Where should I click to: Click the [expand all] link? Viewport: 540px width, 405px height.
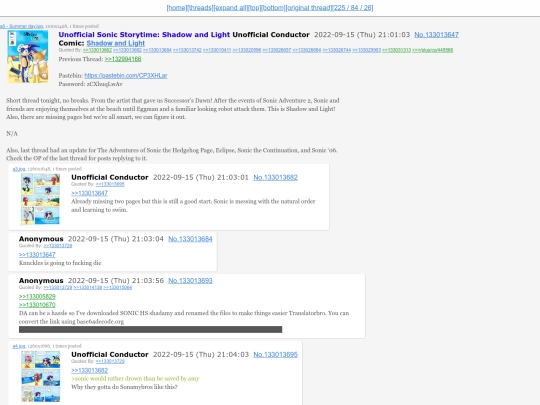click(x=230, y=8)
